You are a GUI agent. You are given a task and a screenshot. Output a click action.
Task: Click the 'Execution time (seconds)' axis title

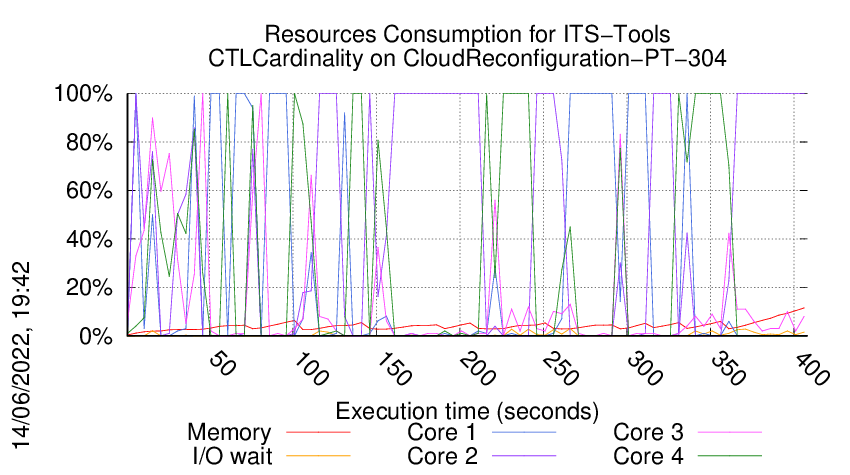pos(467,412)
